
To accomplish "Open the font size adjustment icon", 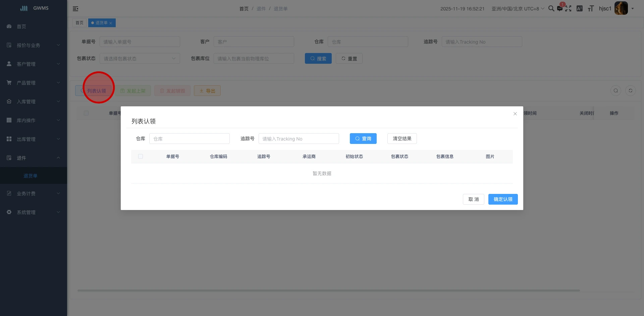I will click(591, 9).
